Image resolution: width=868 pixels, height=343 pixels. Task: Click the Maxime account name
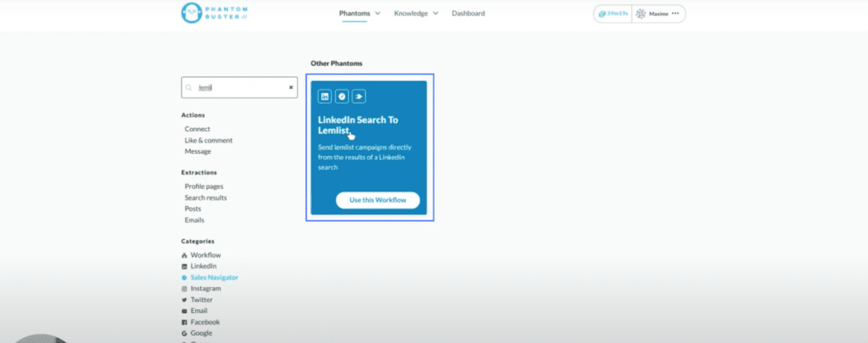[x=658, y=14]
